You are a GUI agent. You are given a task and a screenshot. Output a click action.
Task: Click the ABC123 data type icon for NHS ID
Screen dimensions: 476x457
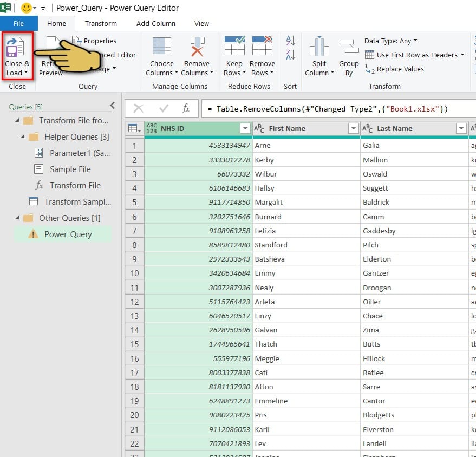(x=152, y=128)
